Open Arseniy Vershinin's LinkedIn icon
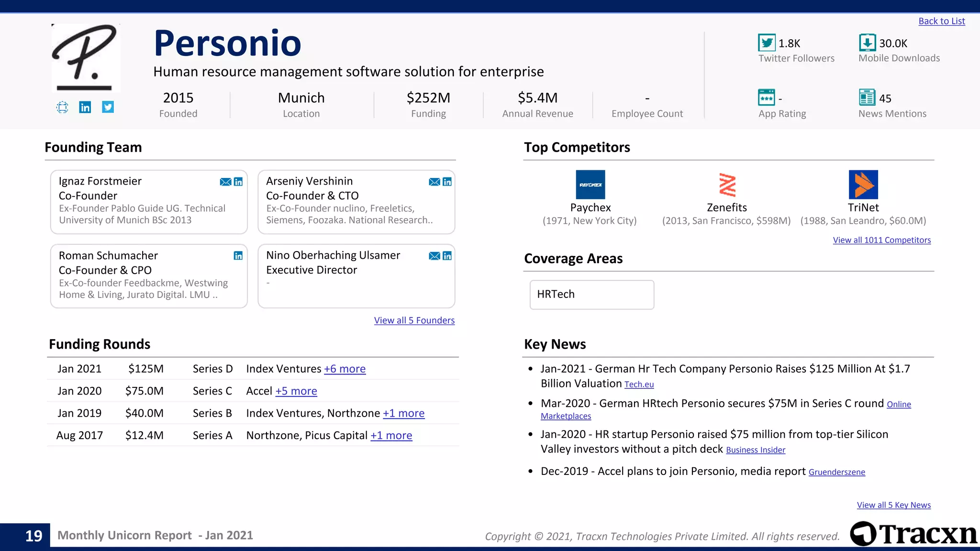The height and width of the screenshot is (551, 980). (x=447, y=182)
